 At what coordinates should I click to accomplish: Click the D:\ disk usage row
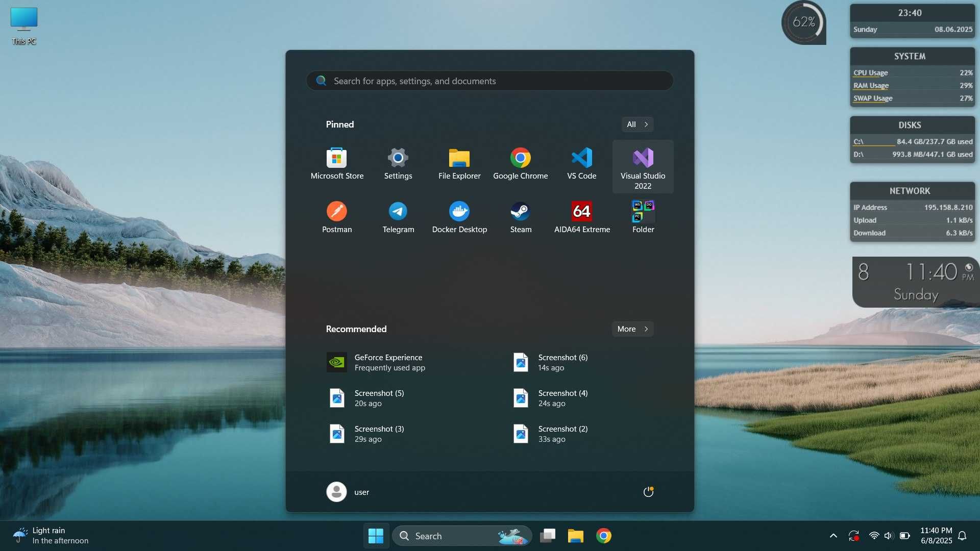pos(913,155)
